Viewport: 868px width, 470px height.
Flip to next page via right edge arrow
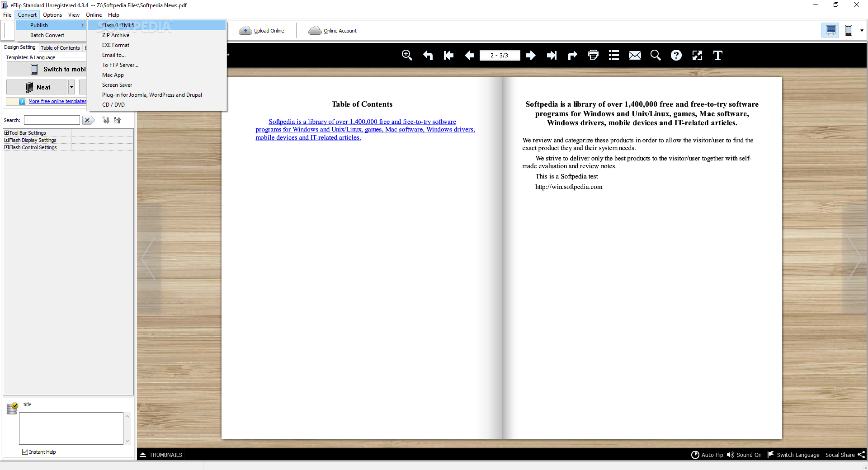854,259
